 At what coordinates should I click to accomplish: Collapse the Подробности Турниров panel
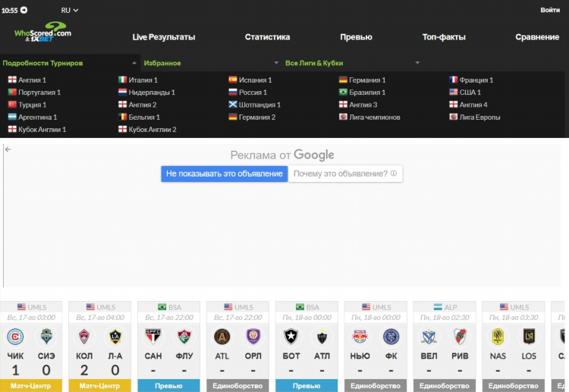coord(70,63)
